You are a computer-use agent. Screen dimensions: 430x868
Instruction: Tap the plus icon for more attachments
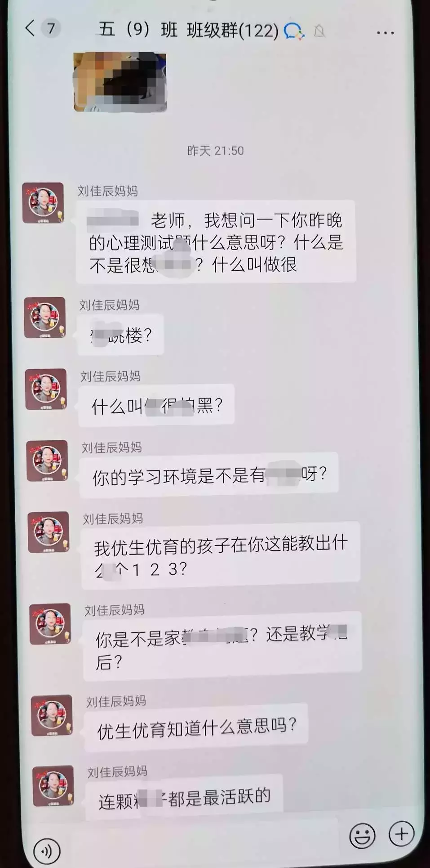(x=401, y=834)
